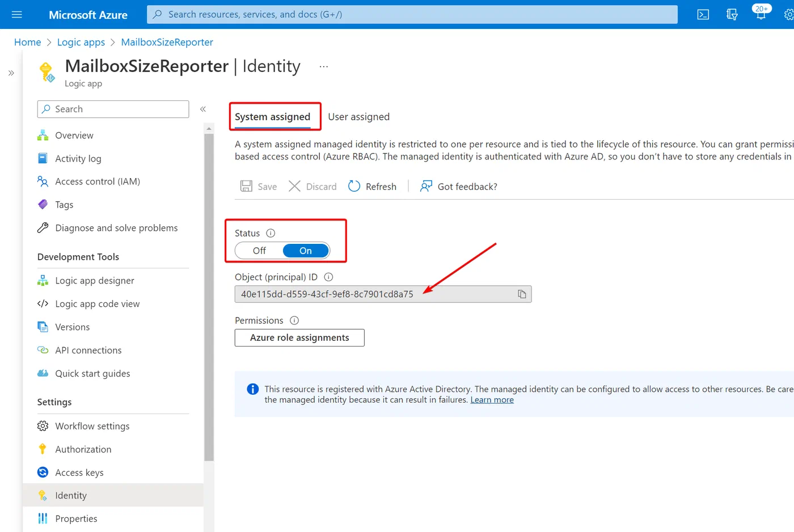Select Identity in the Settings menu
This screenshot has height=532, width=794.
[113, 495]
